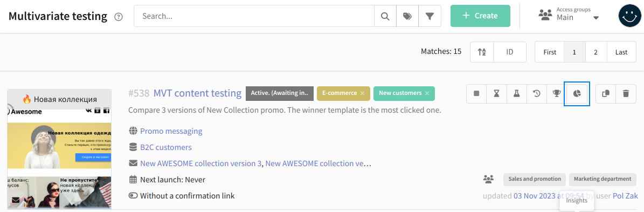Open the flask test icon

coord(517,93)
